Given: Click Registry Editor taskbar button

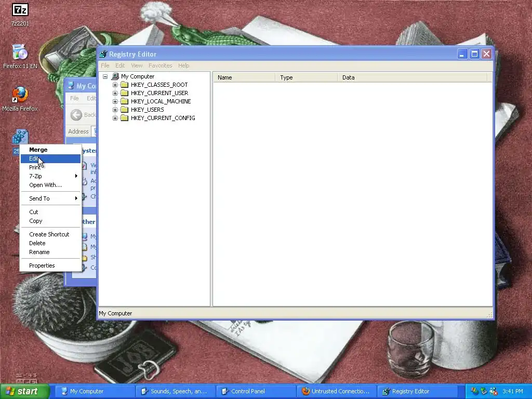Looking at the screenshot, I should point(417,391).
